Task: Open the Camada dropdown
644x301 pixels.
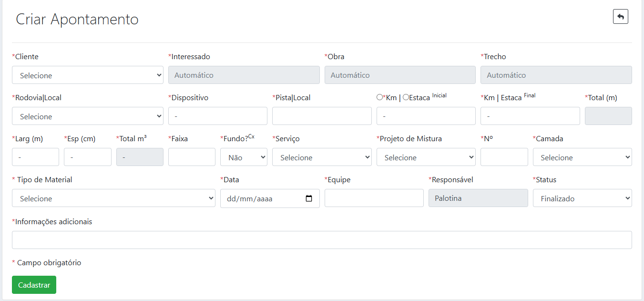Action: [x=582, y=157]
